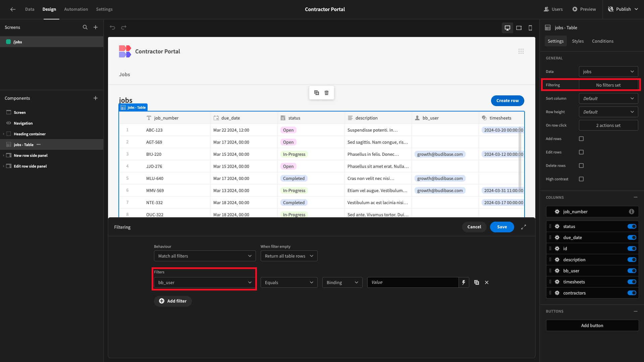This screenshot has width=644, height=362.
Task: Open the Behaviour Match all filters dropdown
Action: click(205, 256)
